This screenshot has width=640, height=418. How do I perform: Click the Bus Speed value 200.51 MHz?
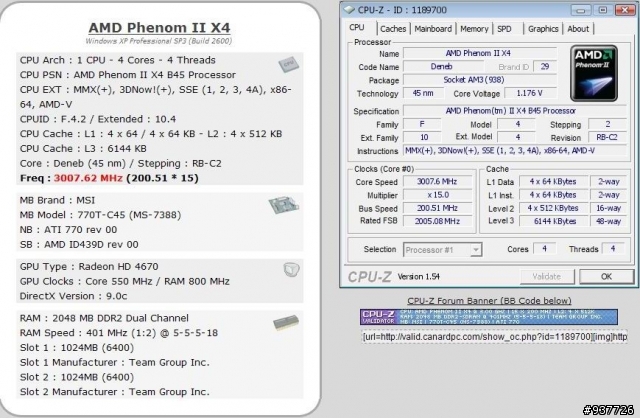click(437, 208)
